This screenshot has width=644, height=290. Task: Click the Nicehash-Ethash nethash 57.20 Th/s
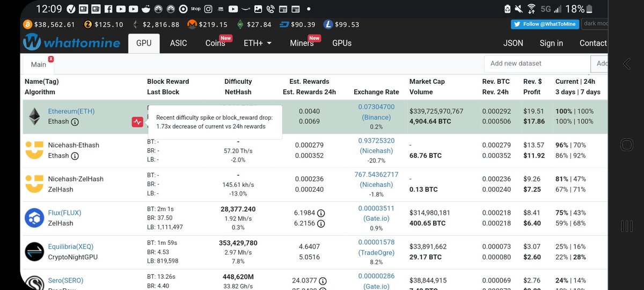(x=238, y=151)
